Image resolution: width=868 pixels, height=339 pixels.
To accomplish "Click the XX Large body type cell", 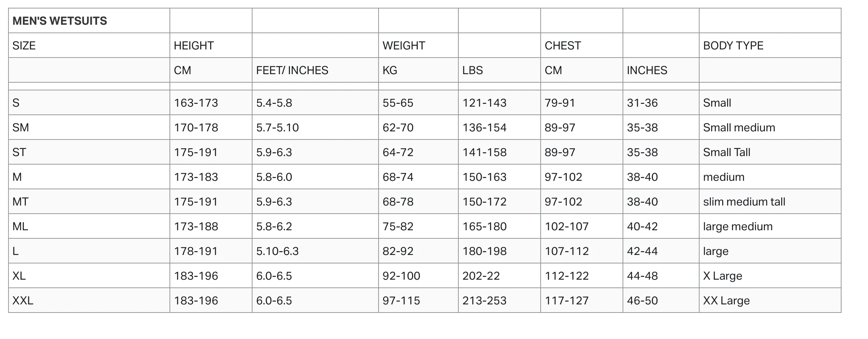I will click(770, 300).
